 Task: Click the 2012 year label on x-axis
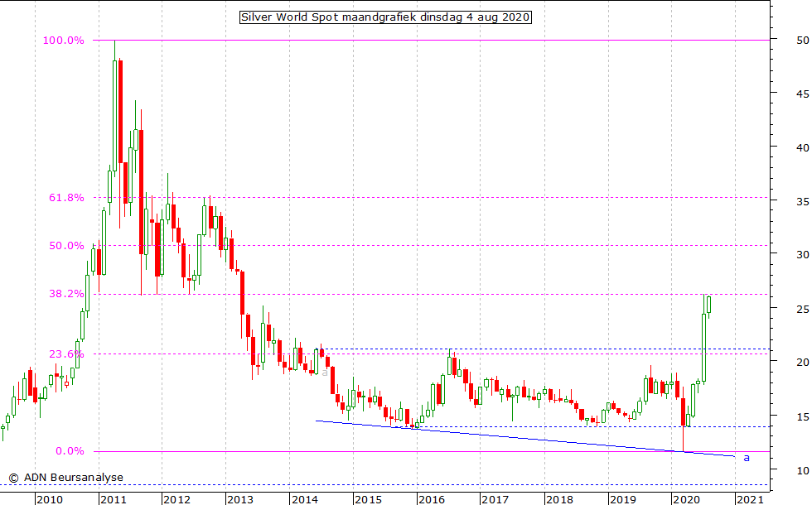[x=176, y=499]
